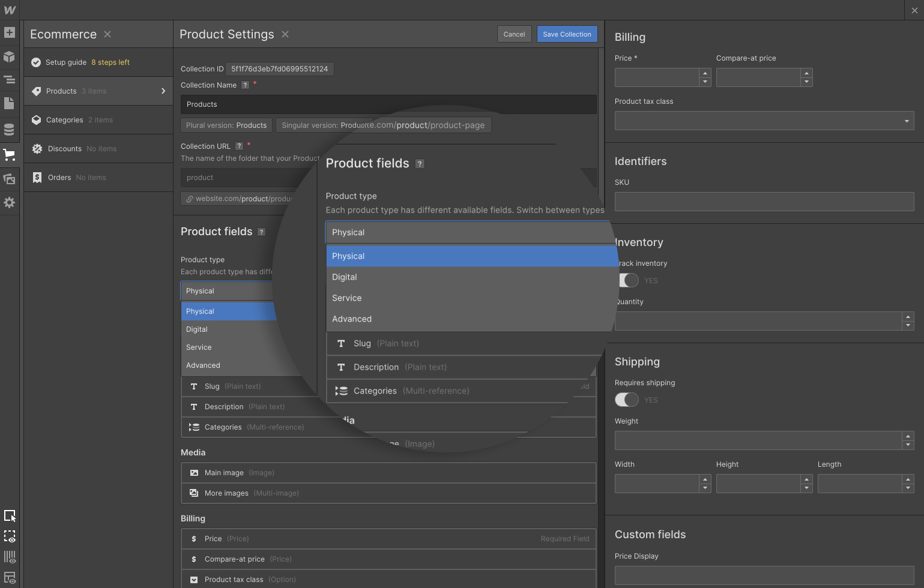Open the Pages panel icon
This screenshot has height=588, width=924.
9,103
